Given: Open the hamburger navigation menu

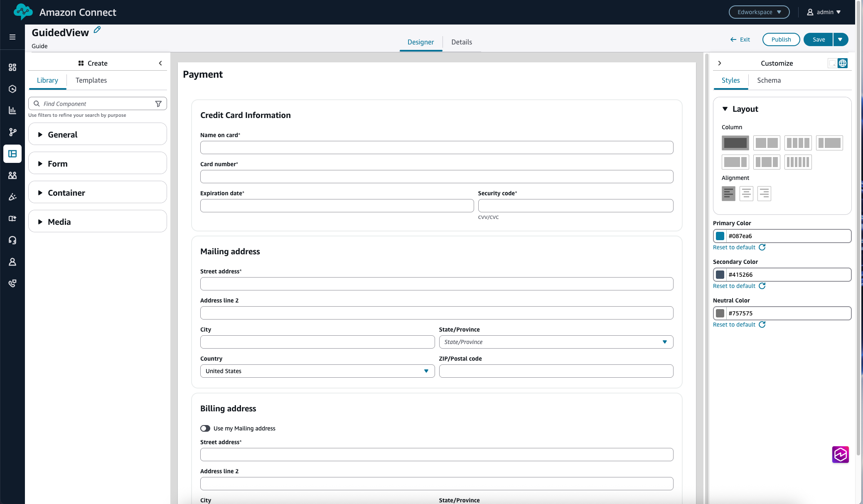Looking at the screenshot, I should 12,37.
